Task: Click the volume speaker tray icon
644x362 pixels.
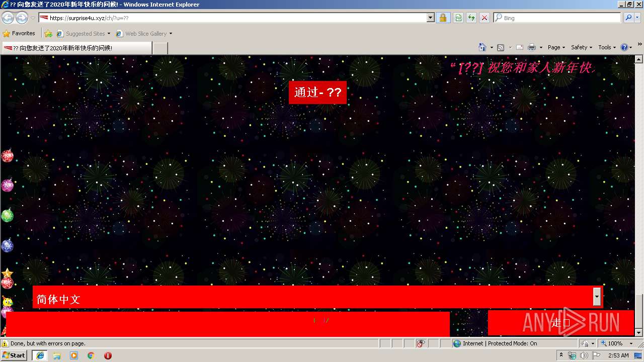Action: click(x=584, y=355)
